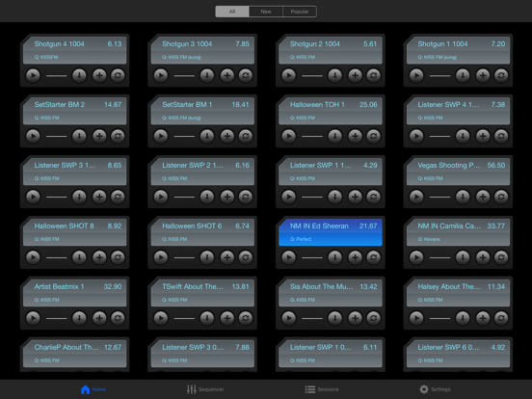Play Sia About The Mu... clip

pyautogui.click(x=289, y=318)
